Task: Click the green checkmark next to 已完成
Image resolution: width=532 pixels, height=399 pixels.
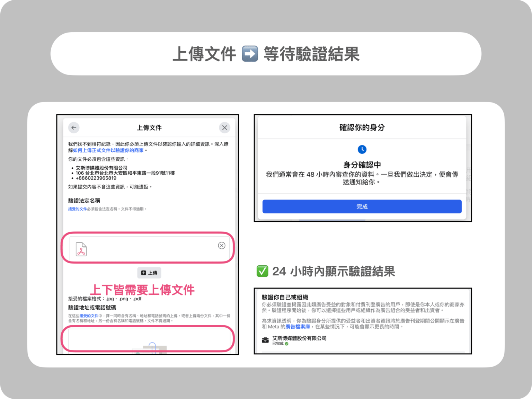Action: pyautogui.click(x=287, y=344)
